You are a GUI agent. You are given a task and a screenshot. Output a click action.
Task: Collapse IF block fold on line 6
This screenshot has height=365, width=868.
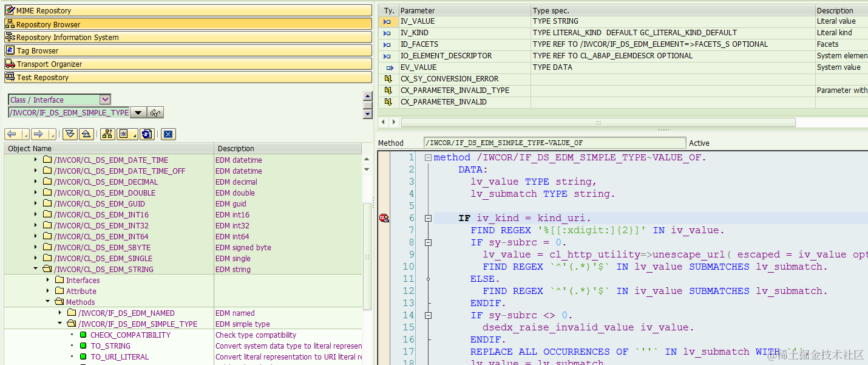428,218
